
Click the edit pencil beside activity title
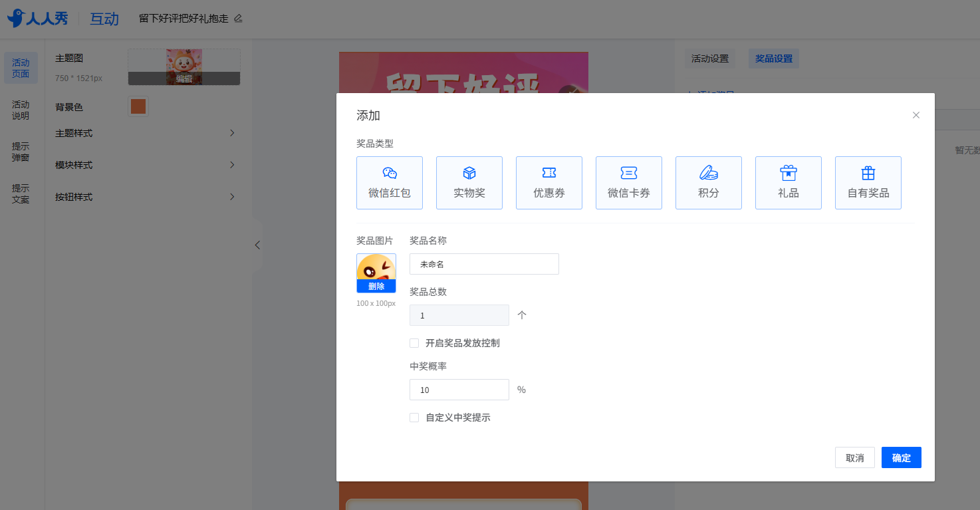click(238, 19)
